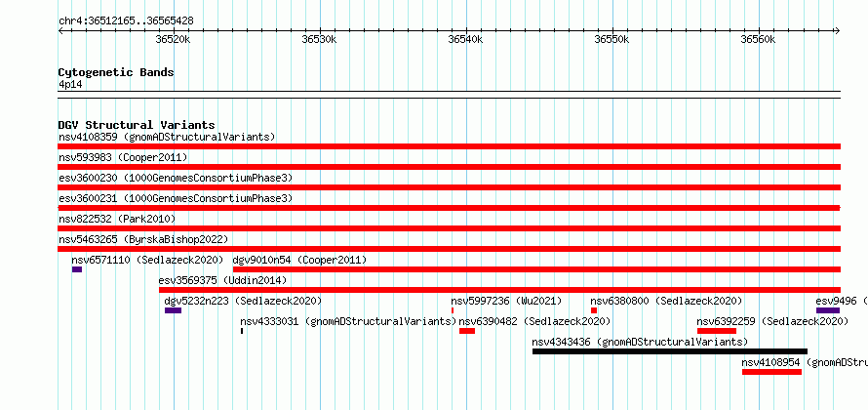The width and height of the screenshot is (868, 410).
Task: Open the nsv6571110 (Sedlazeck2020) label
Action: point(147,260)
